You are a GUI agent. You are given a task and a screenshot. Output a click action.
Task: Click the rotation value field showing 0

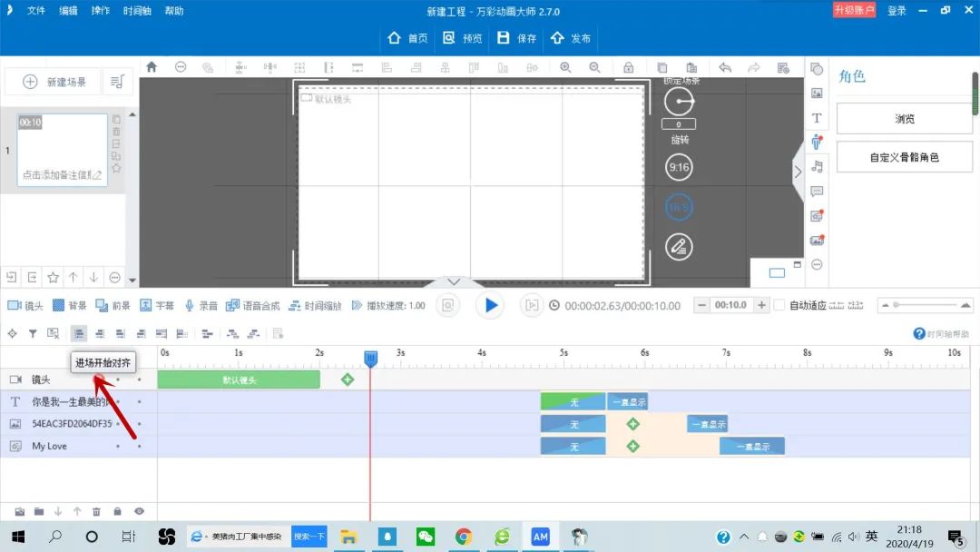click(x=679, y=124)
